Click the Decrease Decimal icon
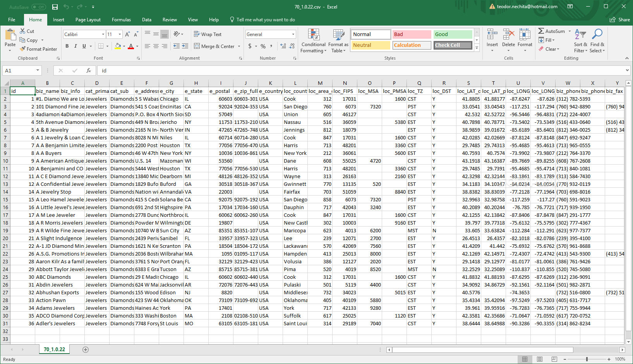Viewport: 633px width, 364px height. coord(292,46)
